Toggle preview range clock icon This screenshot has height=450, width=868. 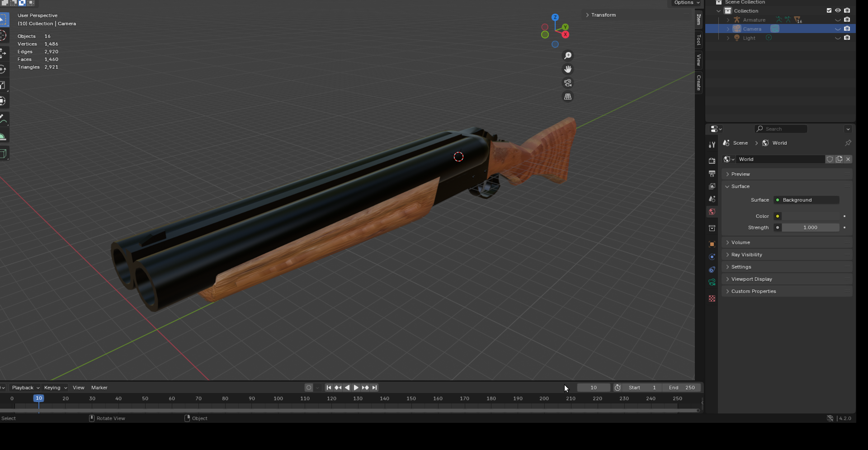[x=618, y=388]
